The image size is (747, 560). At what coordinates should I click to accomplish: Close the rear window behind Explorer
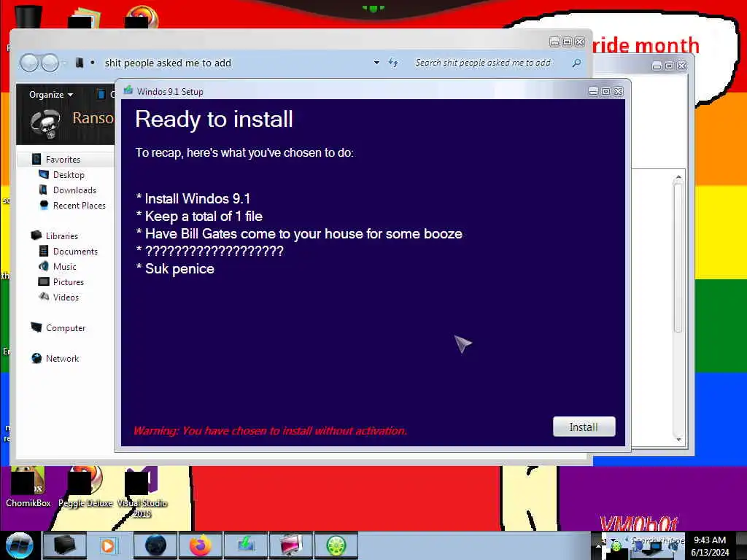[682, 66]
